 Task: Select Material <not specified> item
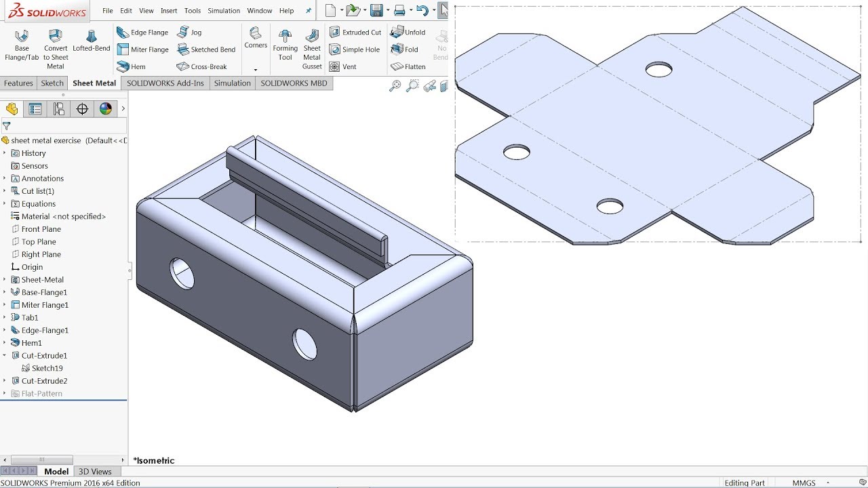click(x=58, y=216)
